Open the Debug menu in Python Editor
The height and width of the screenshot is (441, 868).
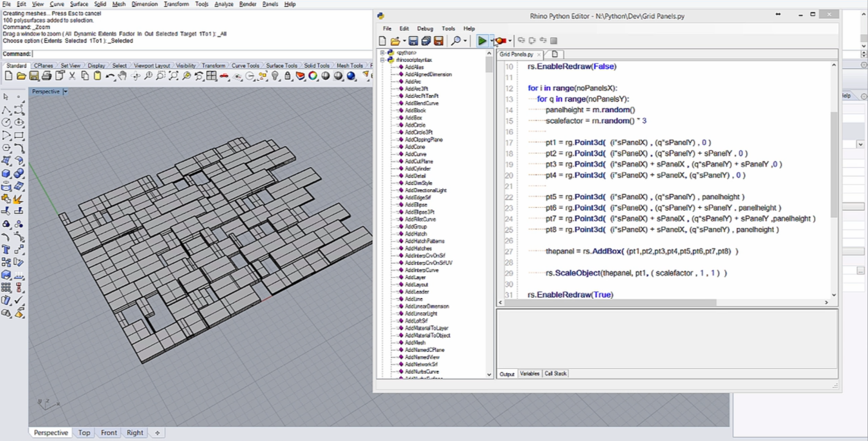(x=425, y=29)
